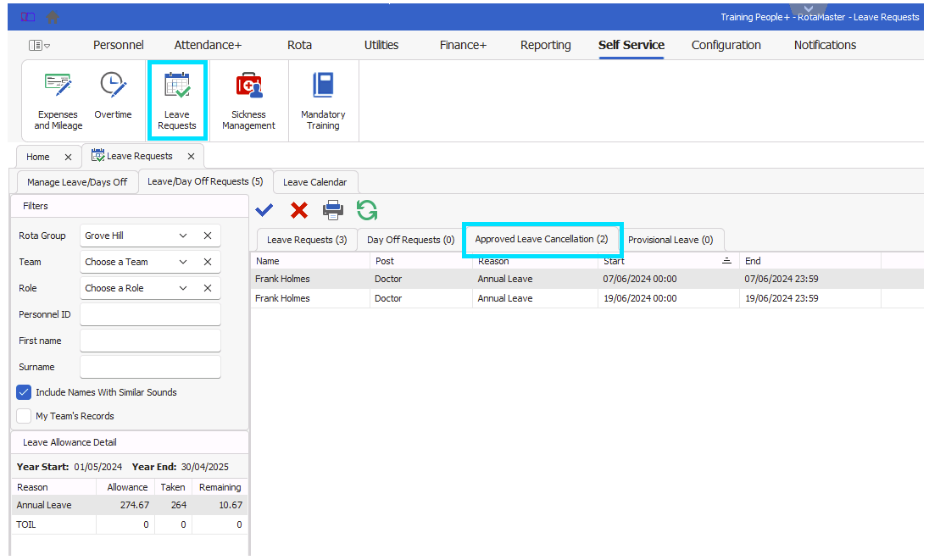The image size is (929, 560).
Task: Expand the Team dropdown
Action: (183, 262)
